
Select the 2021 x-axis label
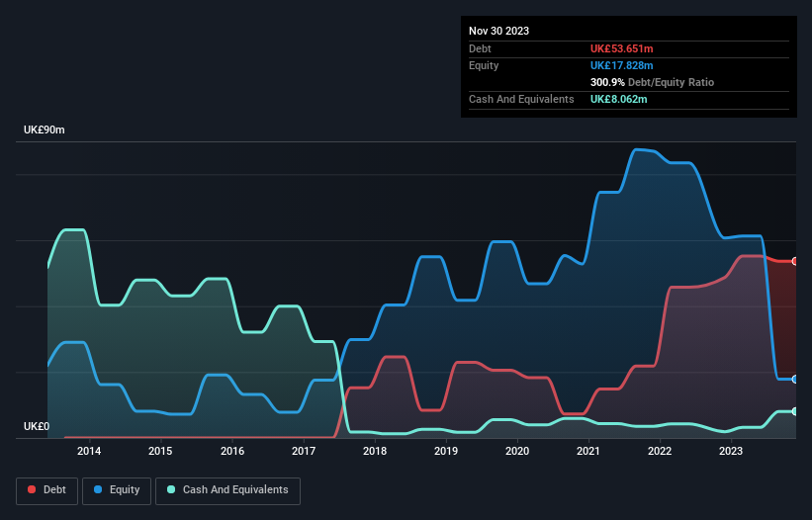point(588,451)
